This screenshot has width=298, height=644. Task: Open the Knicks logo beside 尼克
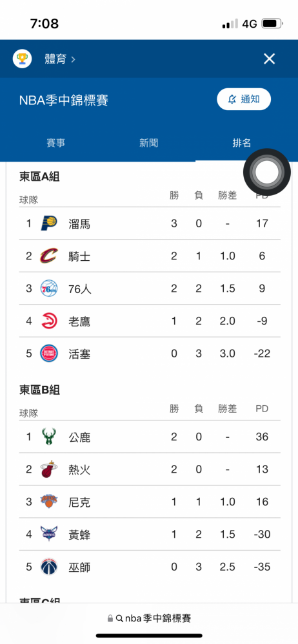coord(49,502)
